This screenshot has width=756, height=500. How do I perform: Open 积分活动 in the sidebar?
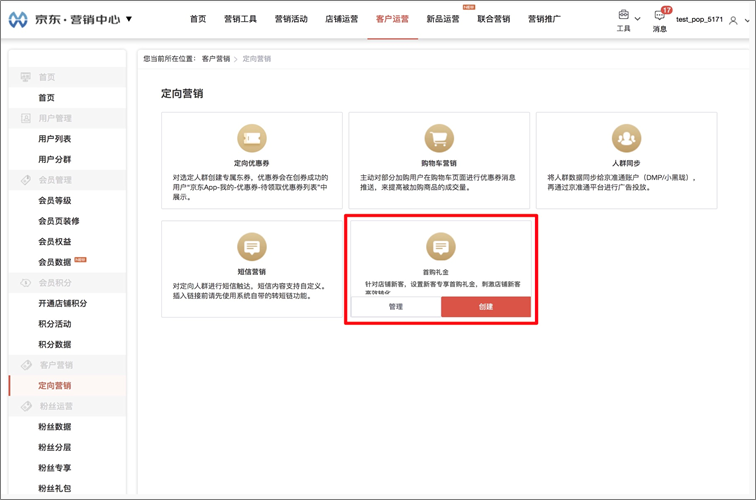click(x=54, y=324)
